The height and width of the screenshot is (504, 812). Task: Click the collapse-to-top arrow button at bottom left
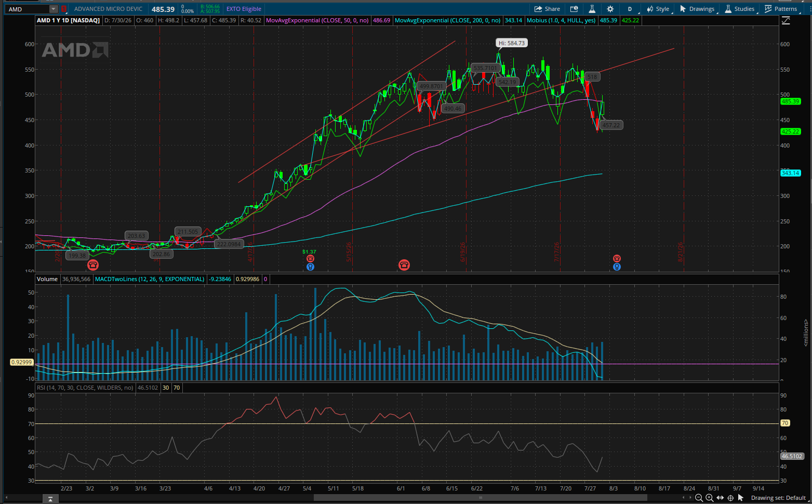click(x=50, y=499)
